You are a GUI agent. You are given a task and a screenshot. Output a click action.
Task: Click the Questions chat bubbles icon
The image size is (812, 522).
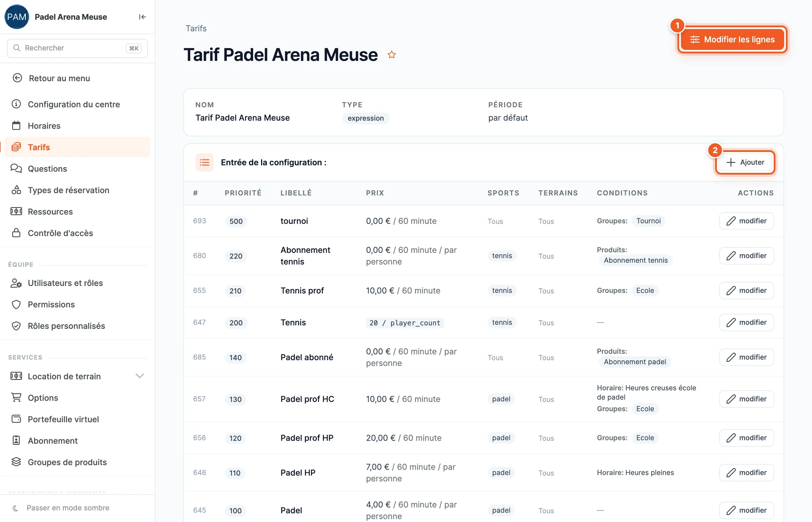tap(16, 168)
